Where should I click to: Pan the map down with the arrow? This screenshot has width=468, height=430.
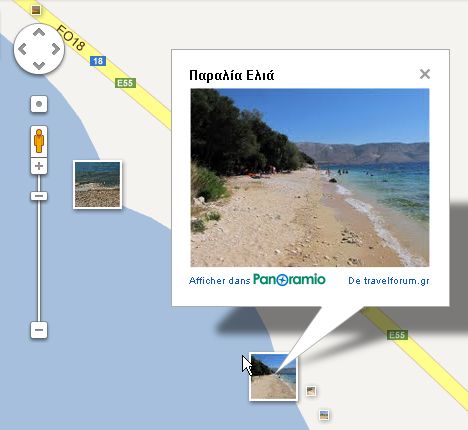(39, 66)
